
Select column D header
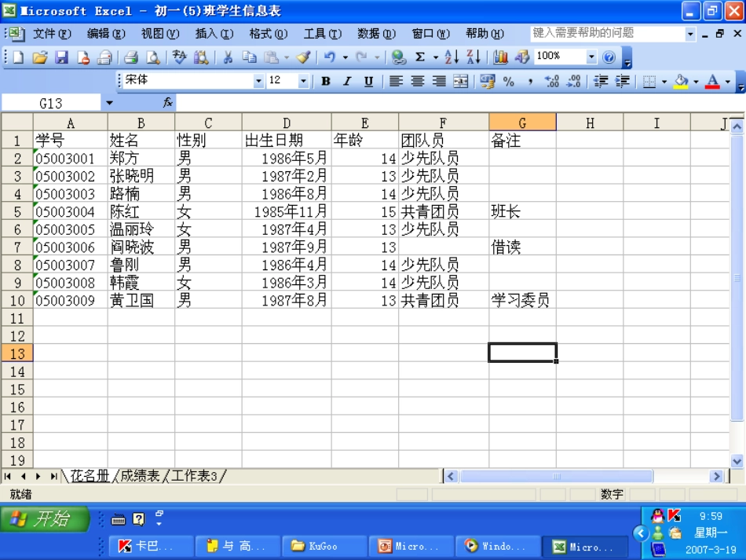[287, 123]
